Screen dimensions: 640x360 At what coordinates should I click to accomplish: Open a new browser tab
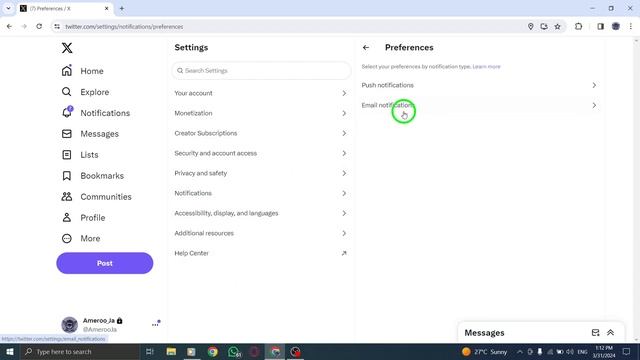pyautogui.click(x=122, y=8)
